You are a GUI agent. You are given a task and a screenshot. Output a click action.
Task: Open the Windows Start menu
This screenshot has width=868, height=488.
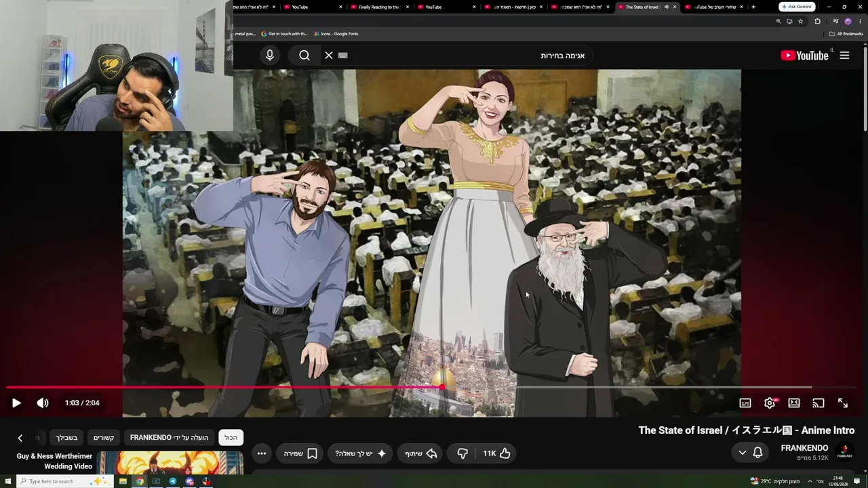[7, 481]
